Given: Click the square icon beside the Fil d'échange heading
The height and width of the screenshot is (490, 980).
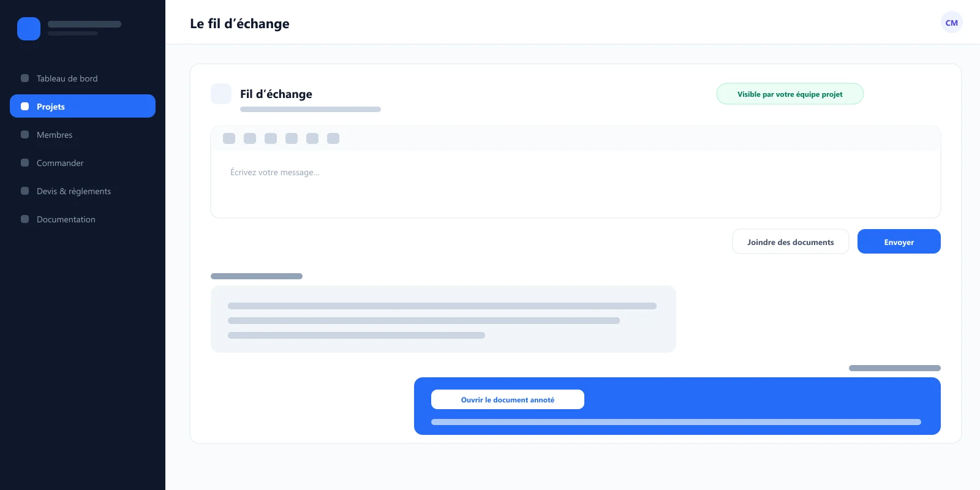Looking at the screenshot, I should coord(221,94).
